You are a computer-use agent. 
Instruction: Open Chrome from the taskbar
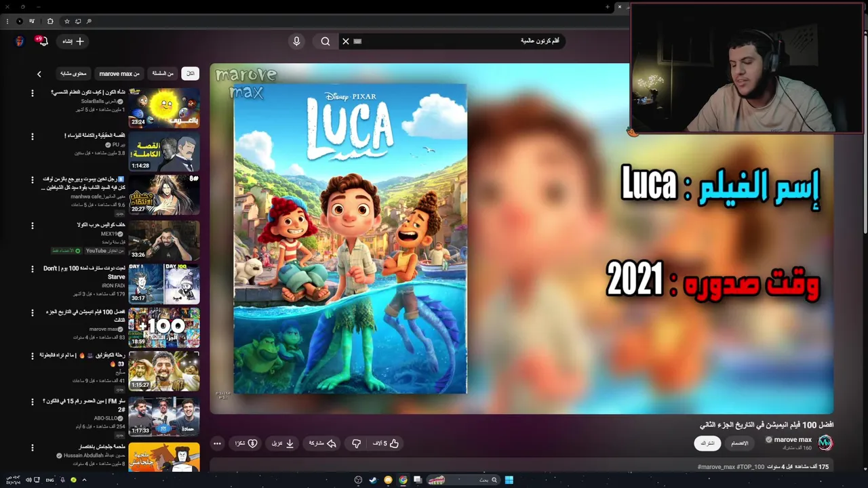(403, 480)
